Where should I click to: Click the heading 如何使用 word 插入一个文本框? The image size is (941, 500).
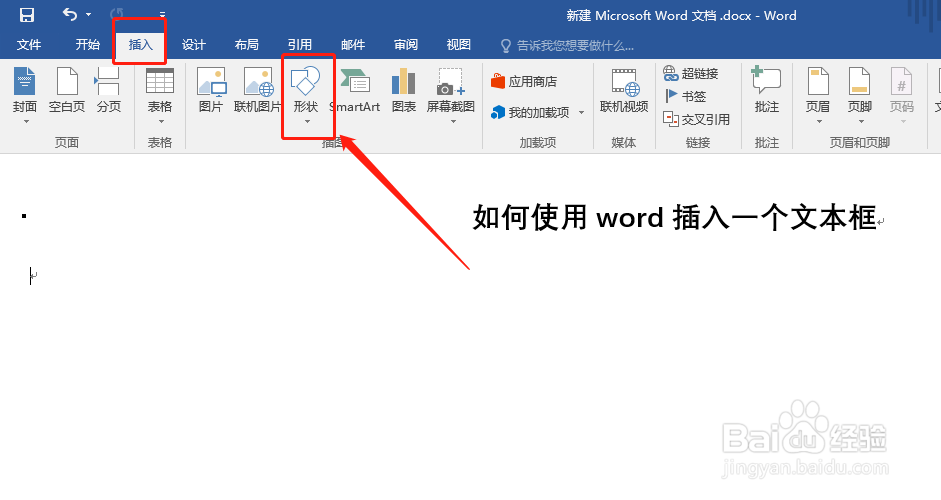(x=675, y=217)
